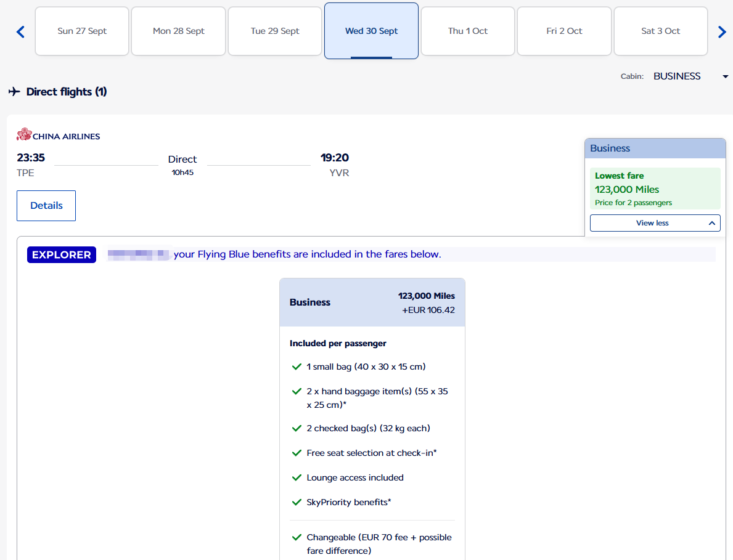Select the Business fare card header
Image resolution: width=733 pixels, height=560 pixels.
coord(372,302)
